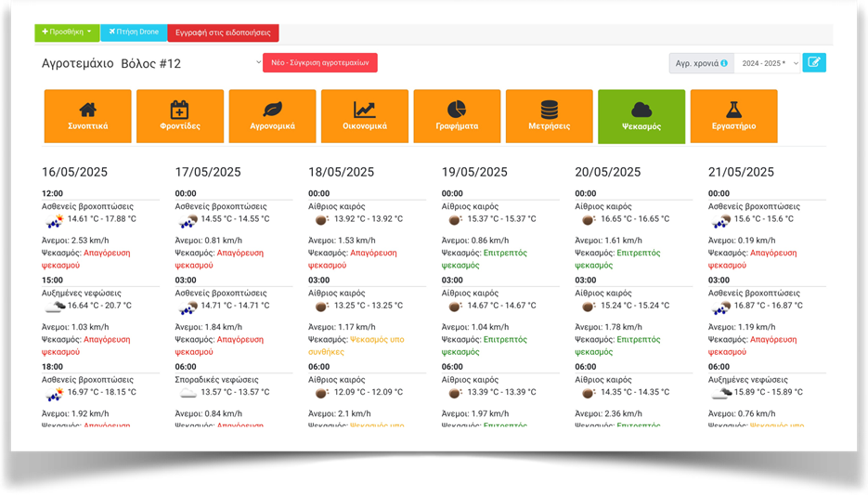Viewport: 868px width, 496px height.
Task: Open the 2024 - 2025 year dropdown
Action: pyautogui.click(x=767, y=64)
